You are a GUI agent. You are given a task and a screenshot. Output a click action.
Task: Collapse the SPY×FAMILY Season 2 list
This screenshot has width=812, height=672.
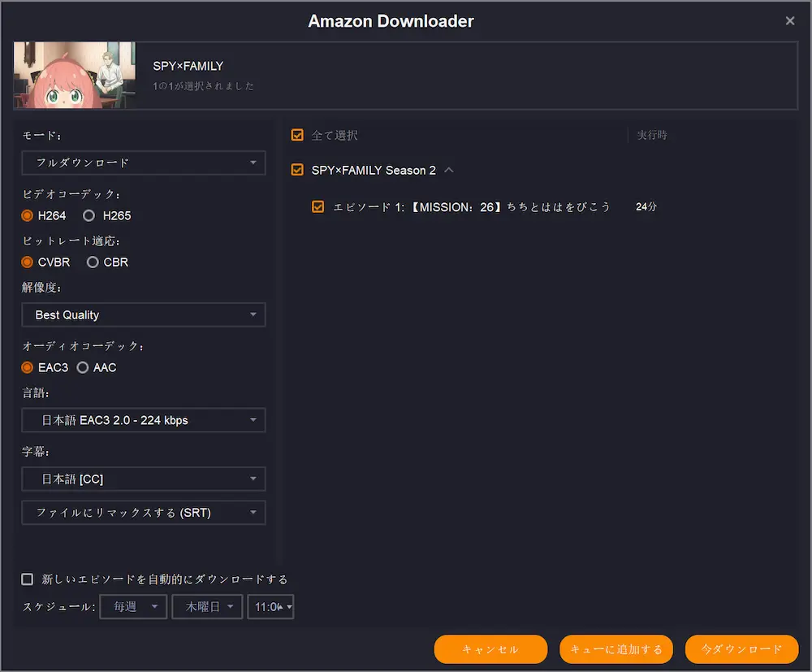[449, 170]
